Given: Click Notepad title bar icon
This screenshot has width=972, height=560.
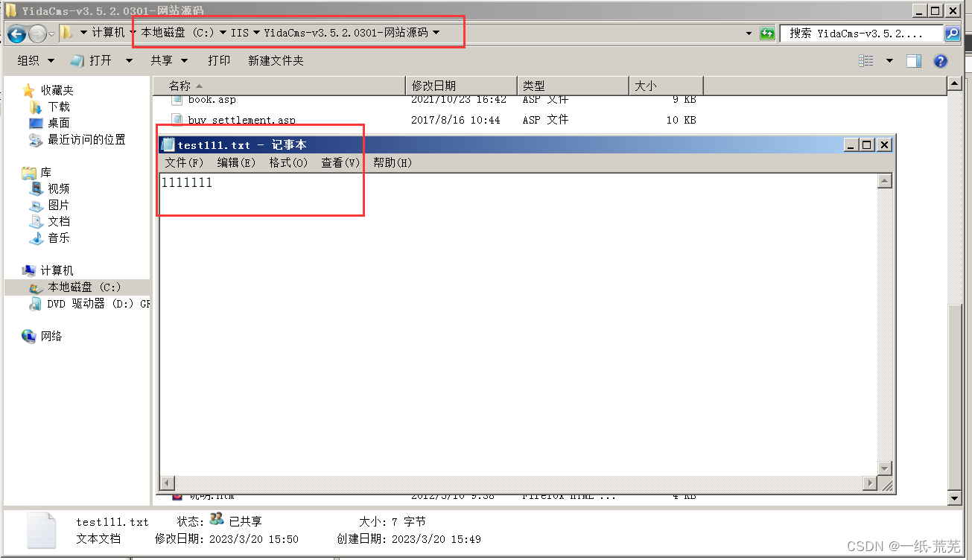Looking at the screenshot, I should 168,145.
